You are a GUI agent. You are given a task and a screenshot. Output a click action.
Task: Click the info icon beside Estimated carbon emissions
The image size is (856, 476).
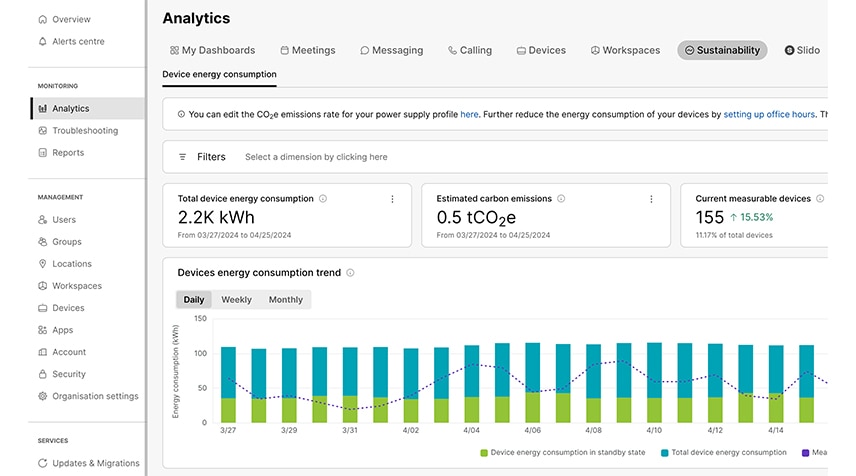click(x=561, y=199)
